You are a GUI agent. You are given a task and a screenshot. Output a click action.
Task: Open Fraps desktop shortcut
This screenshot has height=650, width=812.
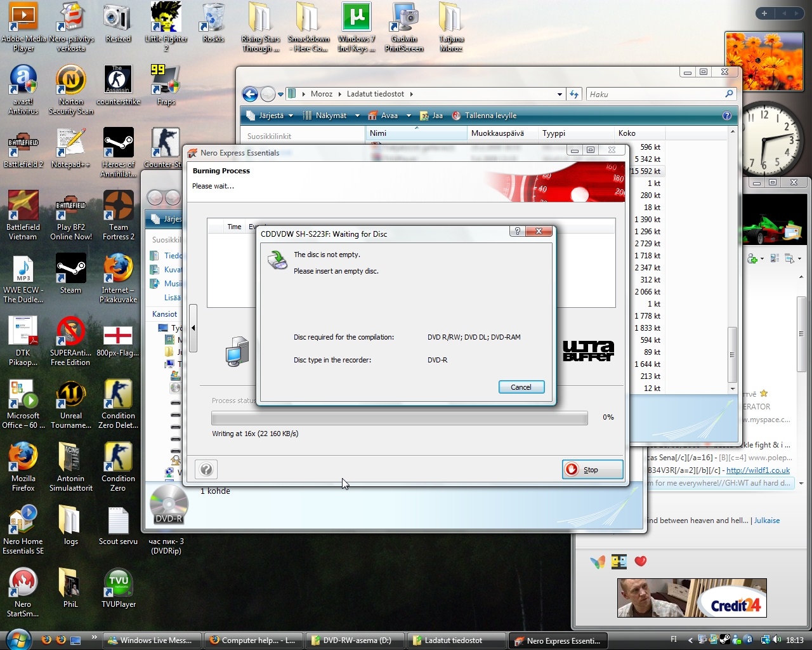click(x=166, y=85)
